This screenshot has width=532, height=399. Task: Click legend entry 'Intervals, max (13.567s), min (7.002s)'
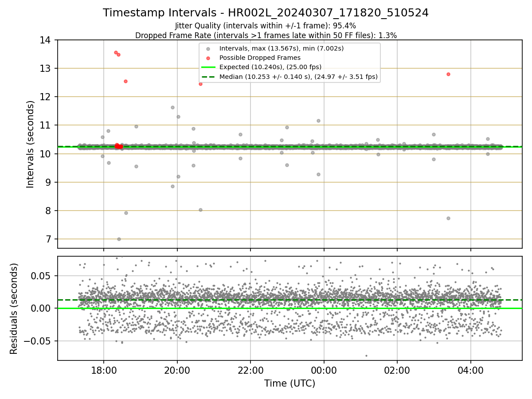pos(282,48)
